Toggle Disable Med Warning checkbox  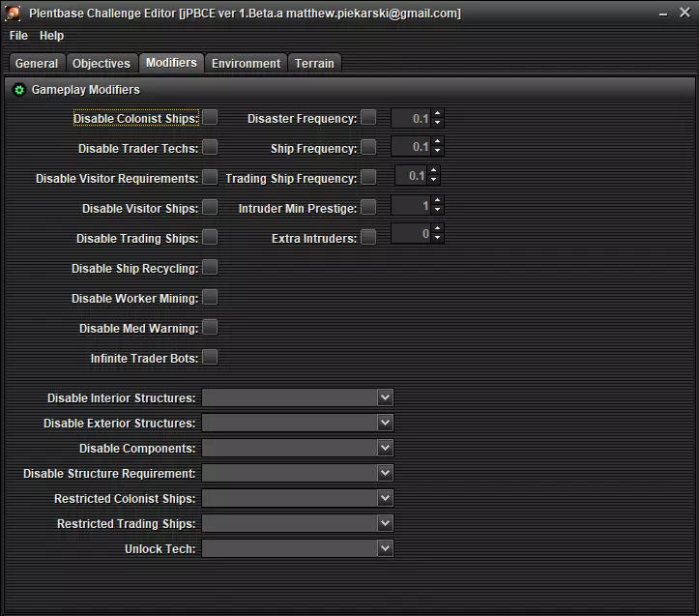tap(210, 327)
